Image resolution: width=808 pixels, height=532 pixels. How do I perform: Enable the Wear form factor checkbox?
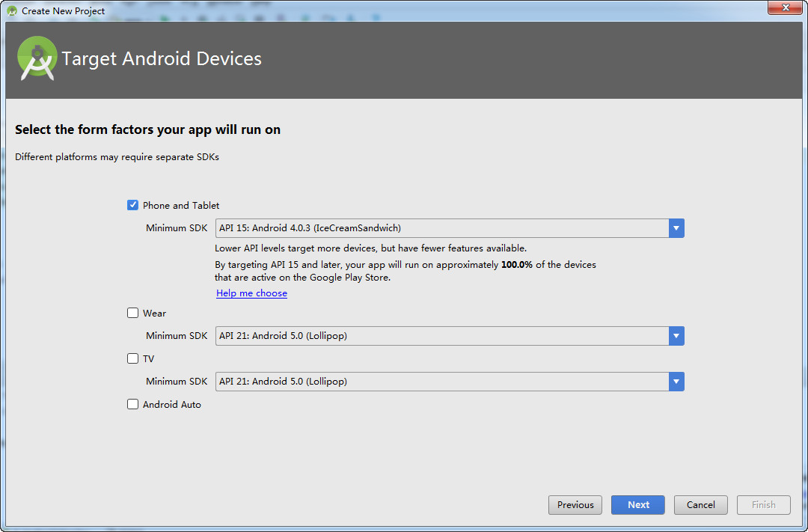tap(132, 313)
